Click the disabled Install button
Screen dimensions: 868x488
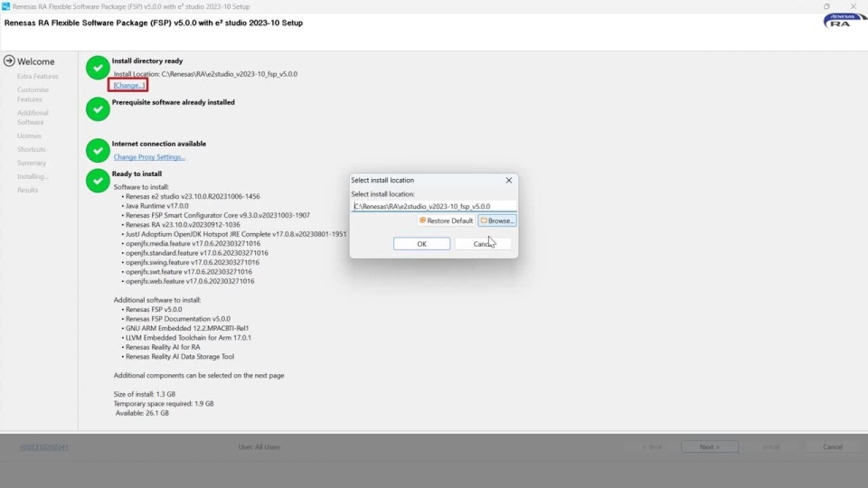(x=771, y=447)
